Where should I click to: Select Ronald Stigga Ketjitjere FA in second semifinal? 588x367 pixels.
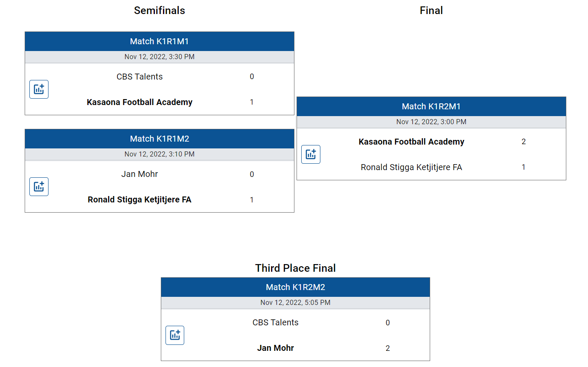140,199
